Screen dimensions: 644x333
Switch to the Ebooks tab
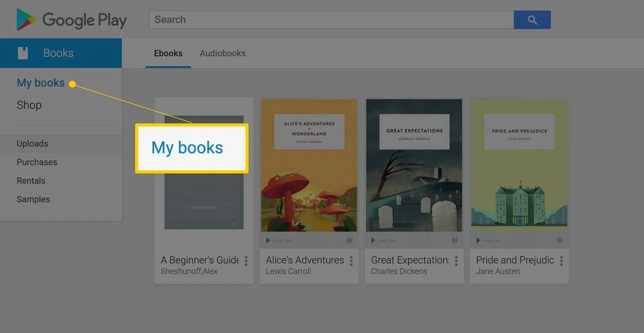coord(168,53)
